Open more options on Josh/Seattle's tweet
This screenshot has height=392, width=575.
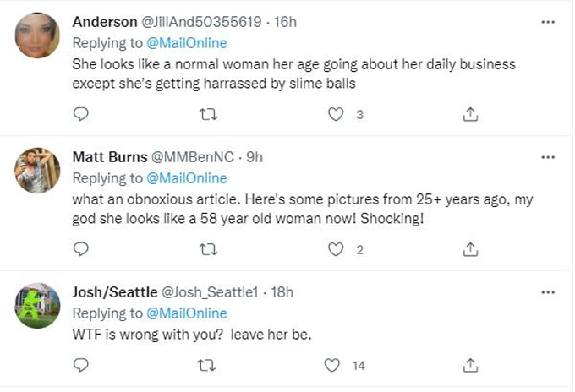(548, 292)
